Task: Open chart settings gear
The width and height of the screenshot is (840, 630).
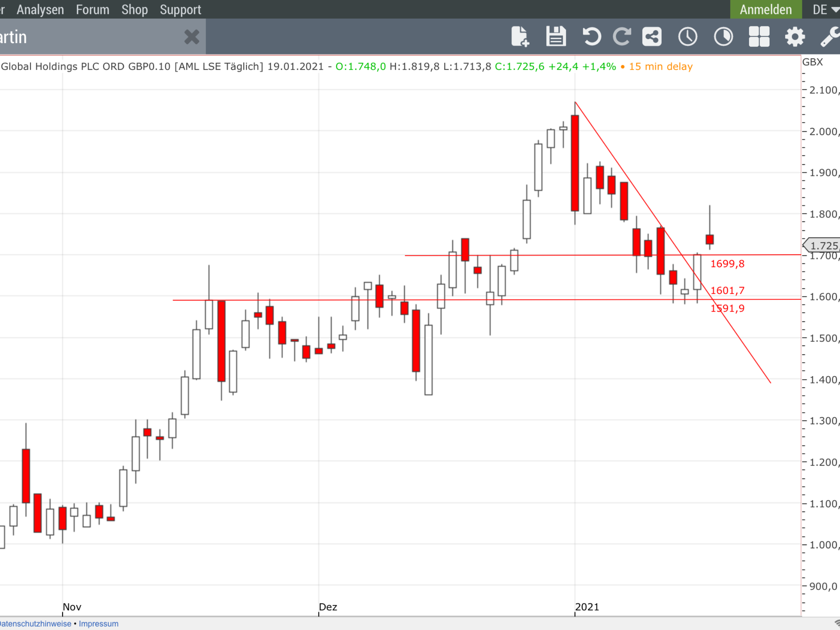Action: (794, 37)
